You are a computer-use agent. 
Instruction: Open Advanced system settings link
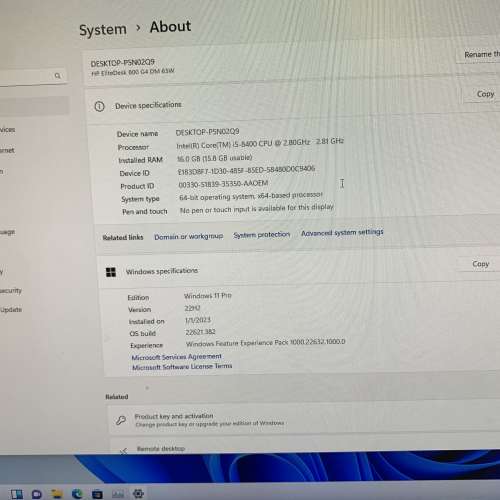click(x=342, y=232)
